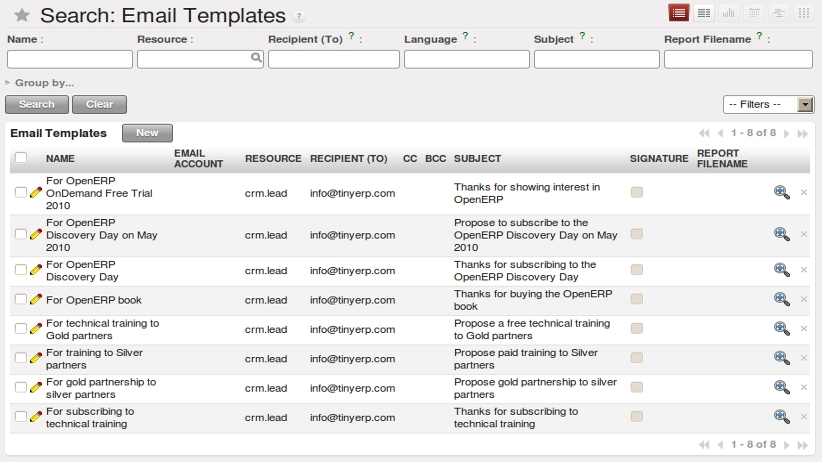This screenshot has height=462, width=822.
Task: Open magnifier icon for Silver partners training row
Action: point(782,358)
